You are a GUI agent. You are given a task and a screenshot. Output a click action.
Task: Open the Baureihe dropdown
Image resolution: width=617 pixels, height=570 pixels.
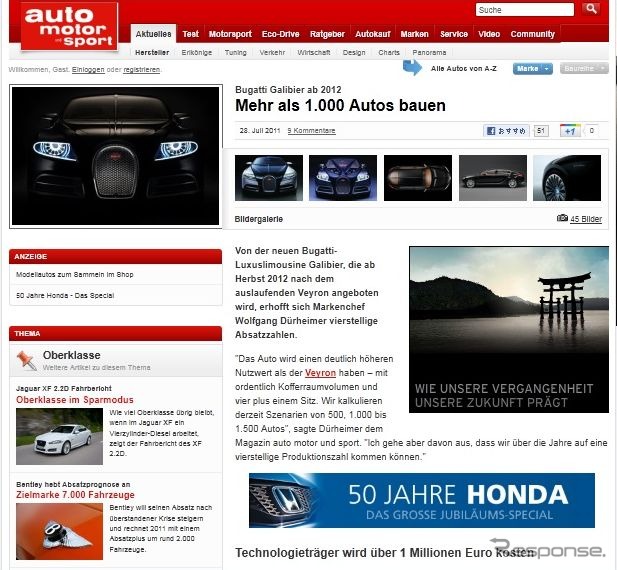pos(584,68)
